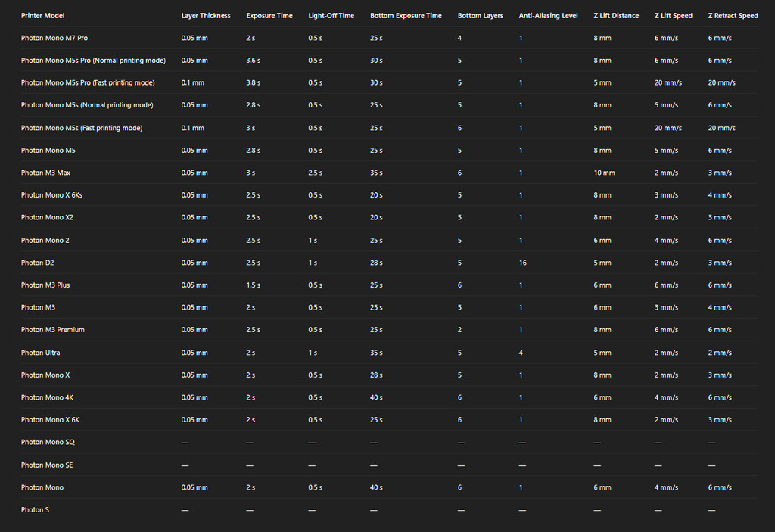The image size is (775, 532).
Task: Click Photon Ultra Z retract speed '2 mm/s'
Action: click(x=720, y=353)
